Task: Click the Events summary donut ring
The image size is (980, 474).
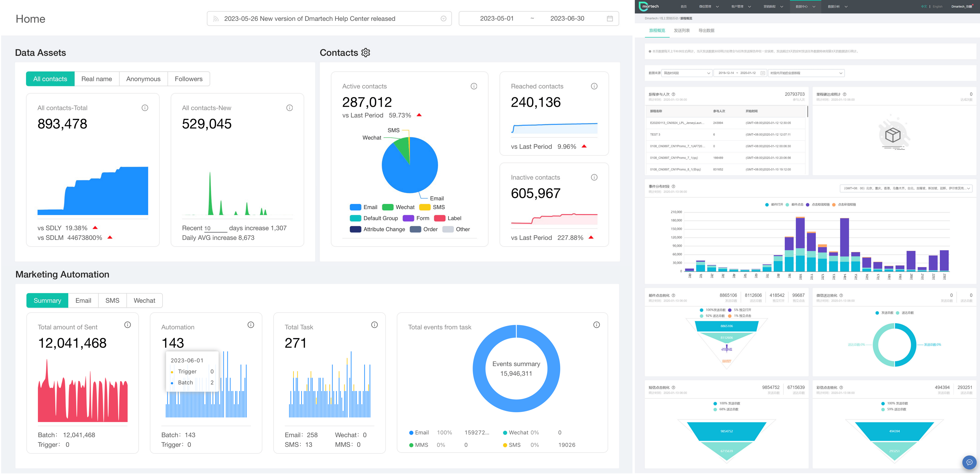Action: [479, 369]
